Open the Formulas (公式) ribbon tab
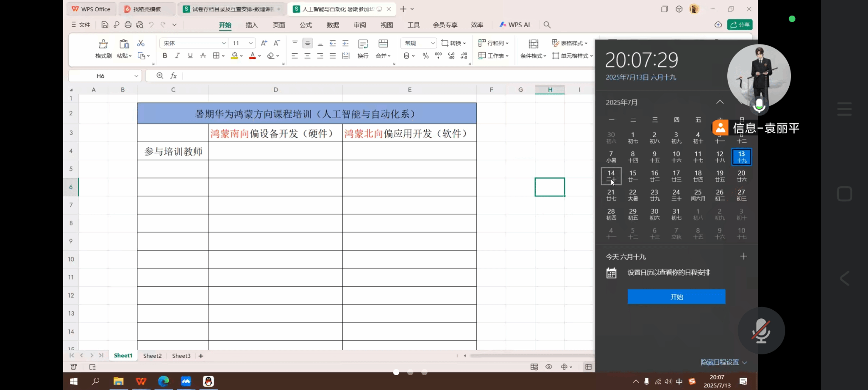The height and width of the screenshot is (390, 868). (306, 25)
